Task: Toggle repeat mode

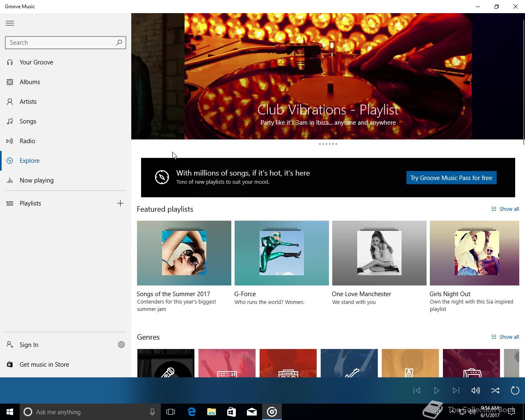Action: coord(515,390)
